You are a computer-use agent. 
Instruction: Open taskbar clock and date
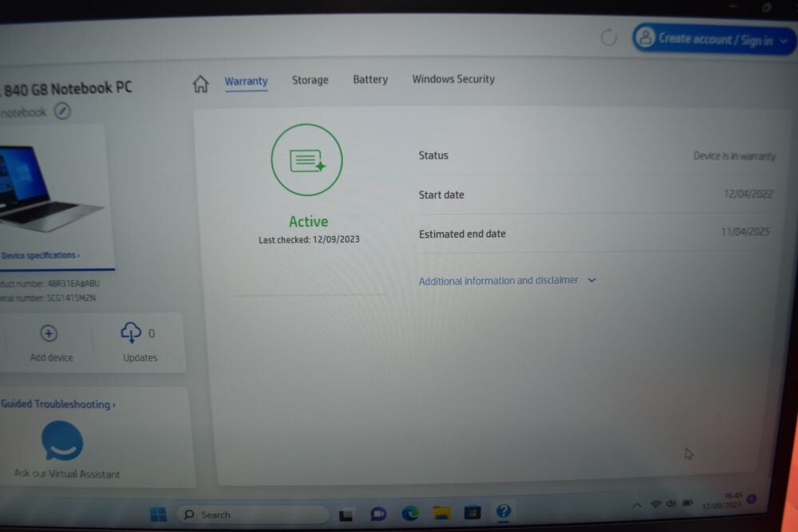[722, 500]
